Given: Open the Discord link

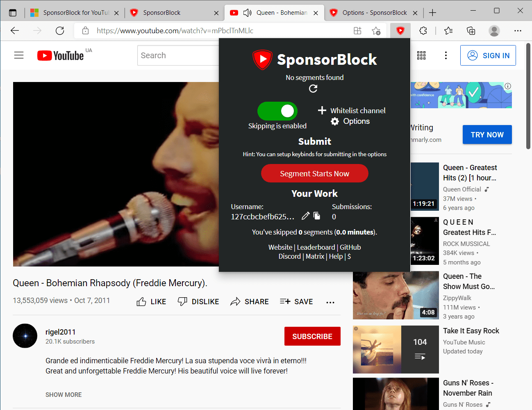Looking at the screenshot, I should 290,256.
